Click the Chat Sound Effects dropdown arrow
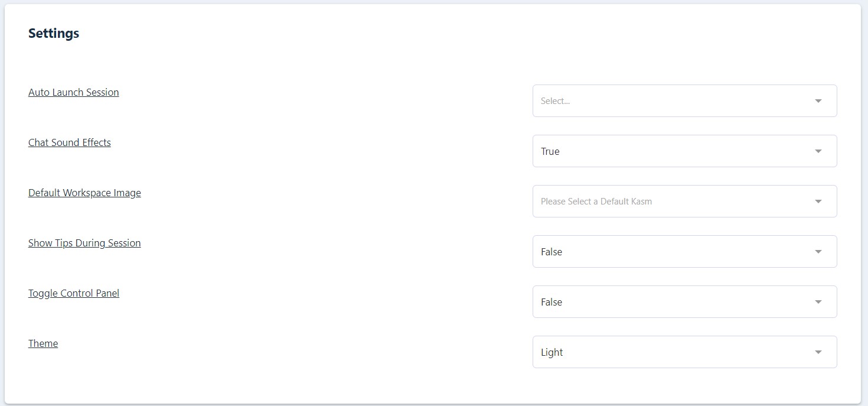Viewport: 868px width, 406px height. click(x=818, y=151)
